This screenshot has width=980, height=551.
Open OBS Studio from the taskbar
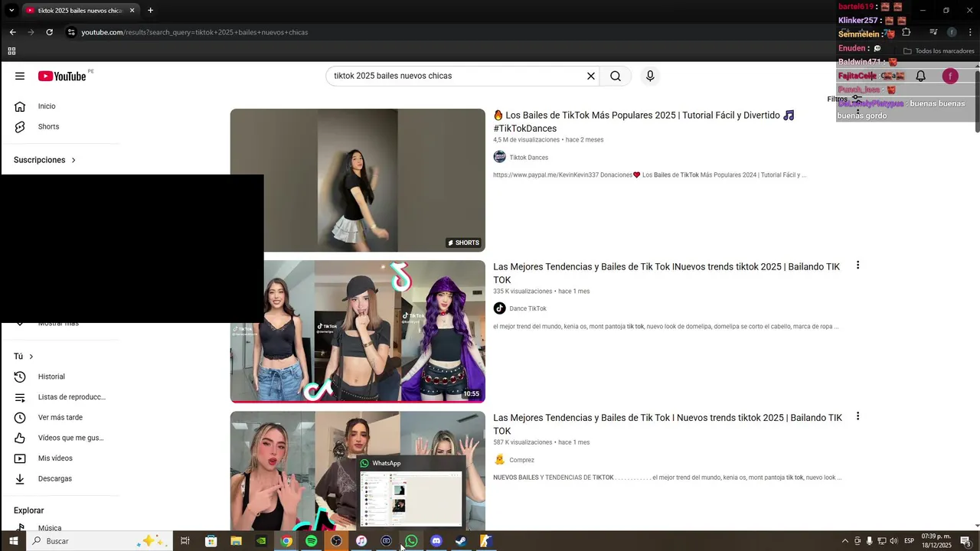(x=336, y=541)
